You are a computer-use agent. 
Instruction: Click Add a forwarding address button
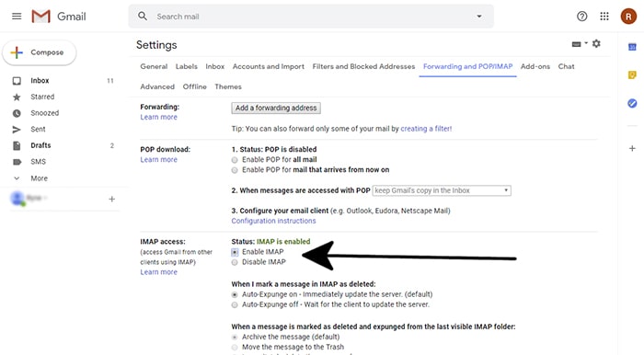click(x=276, y=108)
